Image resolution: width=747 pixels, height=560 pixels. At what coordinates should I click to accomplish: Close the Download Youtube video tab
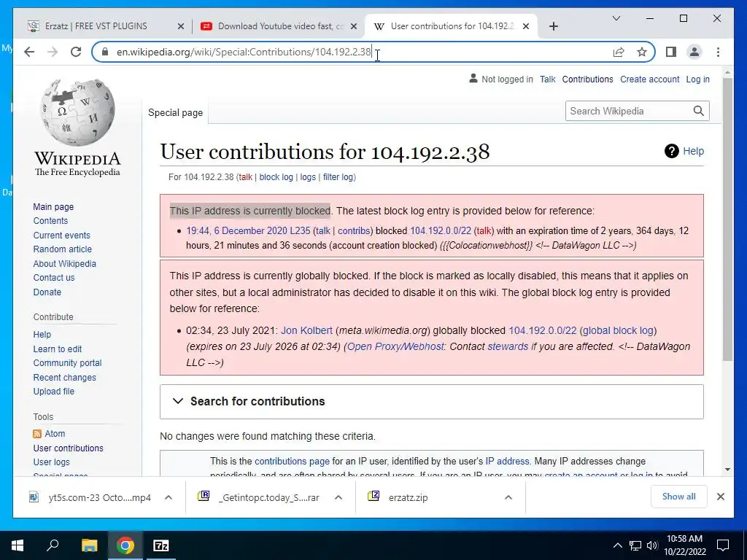click(x=354, y=26)
